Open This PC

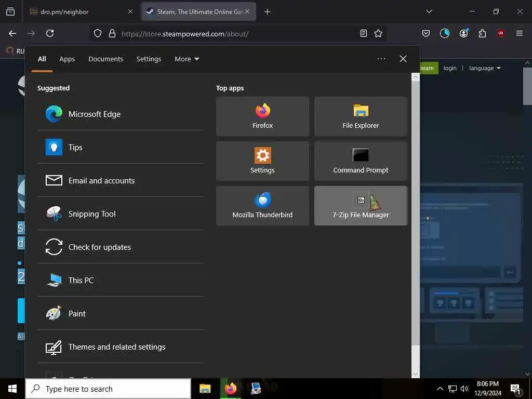121,280
